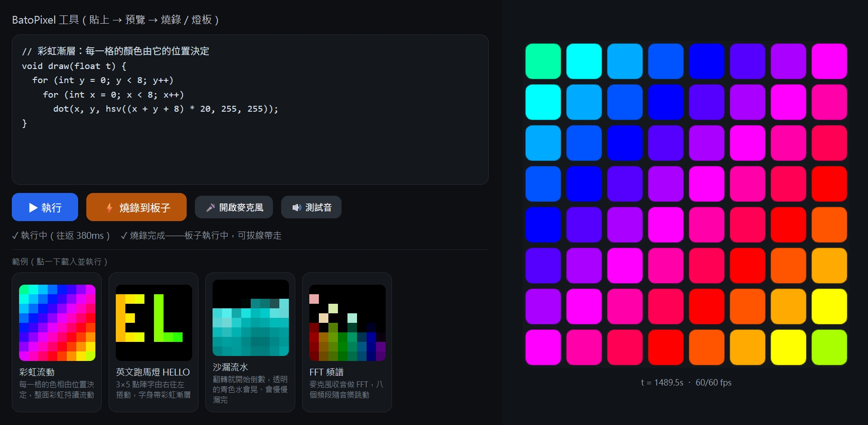This screenshot has width=868, height=425.
Task: Click the 沙漏流水 card description text
Action: [250, 389]
